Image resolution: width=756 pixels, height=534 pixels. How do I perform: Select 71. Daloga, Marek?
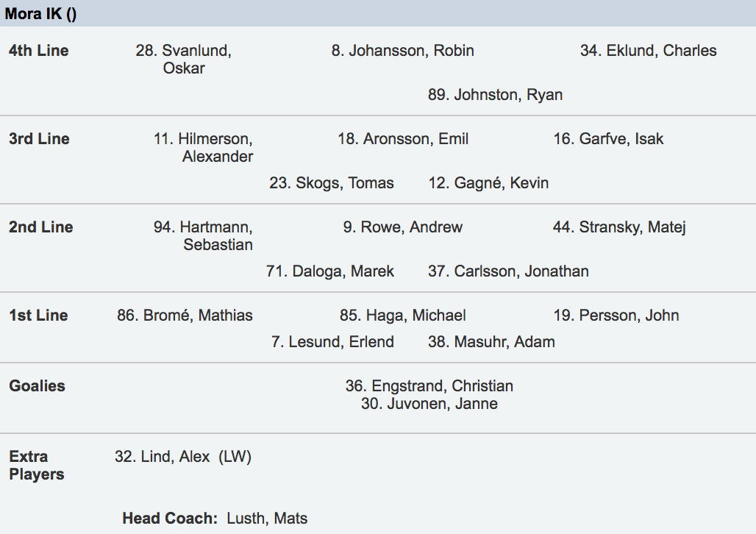coord(330,271)
